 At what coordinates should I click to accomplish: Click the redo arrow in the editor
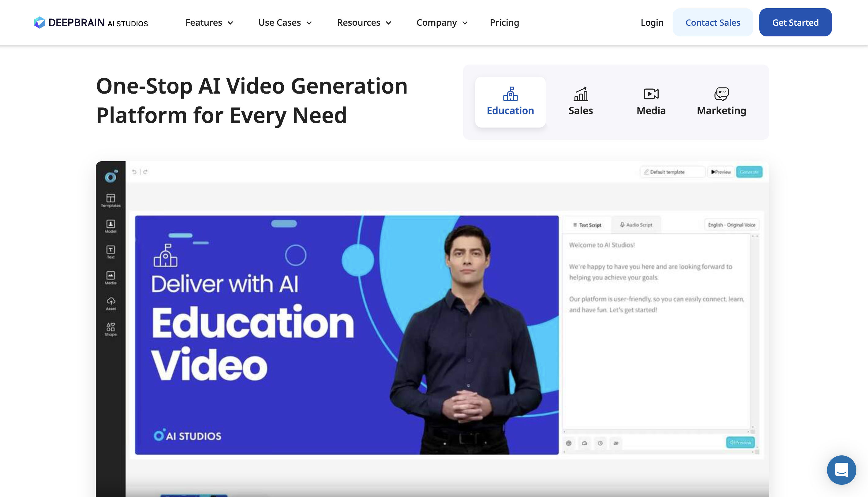click(145, 172)
